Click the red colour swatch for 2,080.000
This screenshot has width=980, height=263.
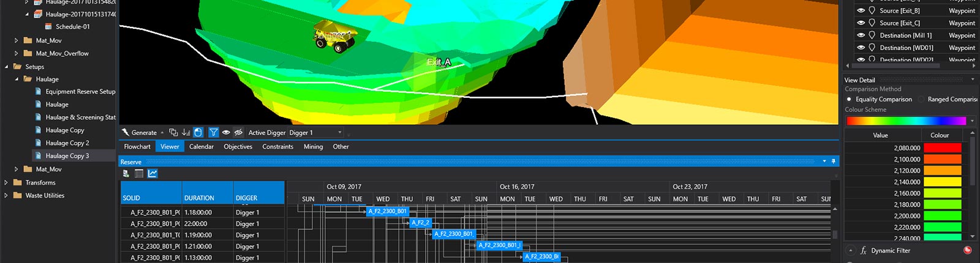coord(942,148)
